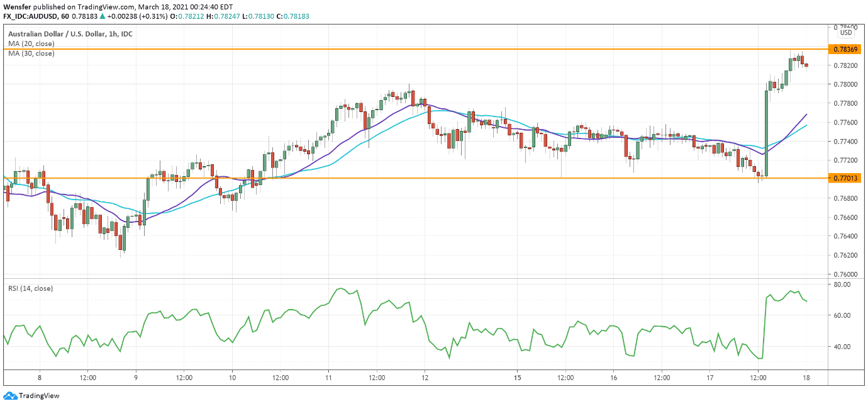Click the MA (20, close) indicator label

[x=31, y=43]
